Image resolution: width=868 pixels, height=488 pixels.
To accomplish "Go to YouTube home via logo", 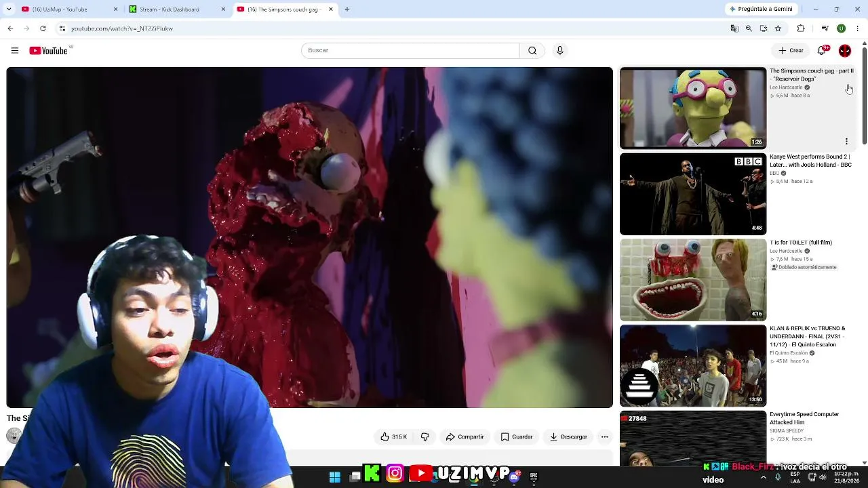I will pyautogui.click(x=48, y=51).
